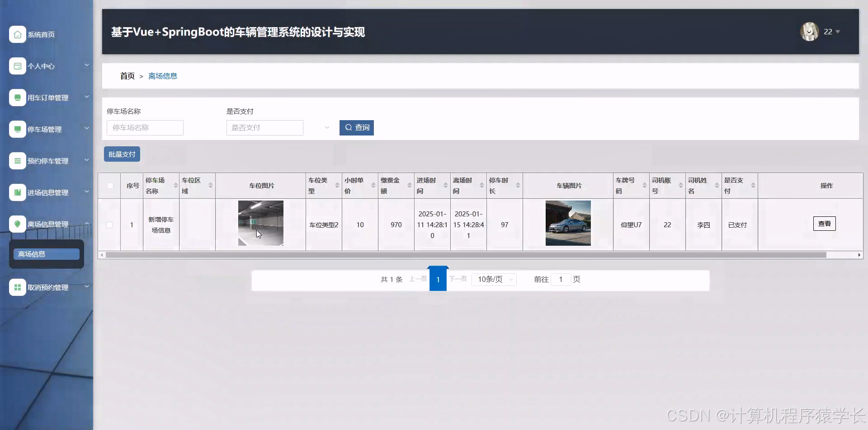Collapse the 离场信息管理 menu chevron
This screenshot has width=868, height=430.
point(86,223)
